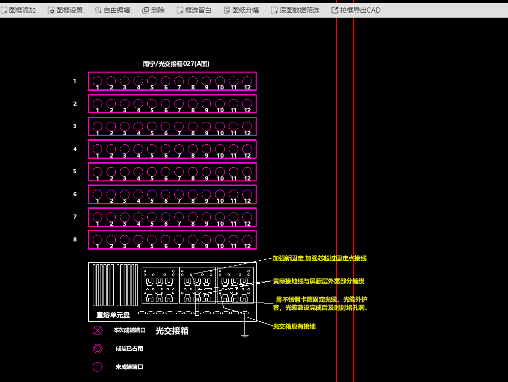Select port 1 in tray row 1
Screen dimensions: 508x382
click(x=97, y=81)
